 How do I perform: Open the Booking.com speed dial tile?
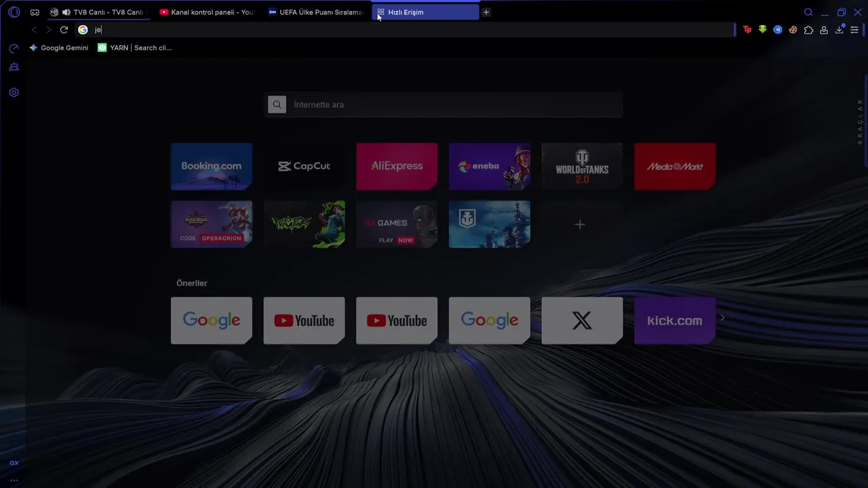point(212,166)
